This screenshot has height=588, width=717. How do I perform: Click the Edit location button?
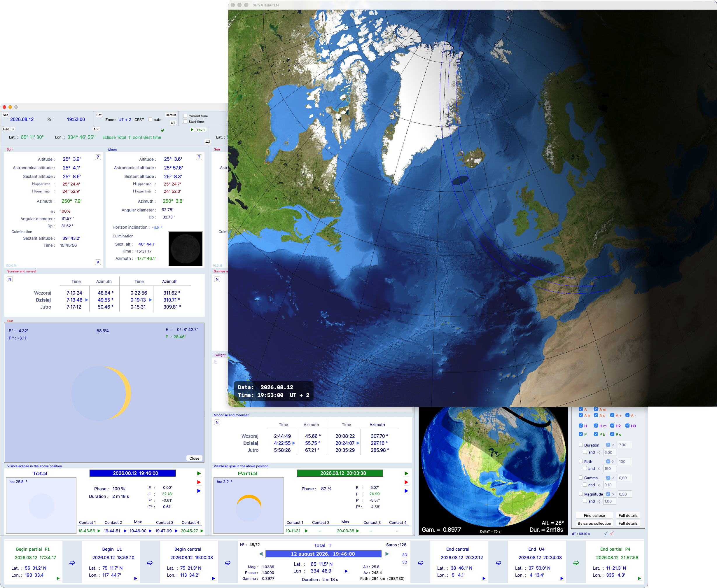(6, 129)
